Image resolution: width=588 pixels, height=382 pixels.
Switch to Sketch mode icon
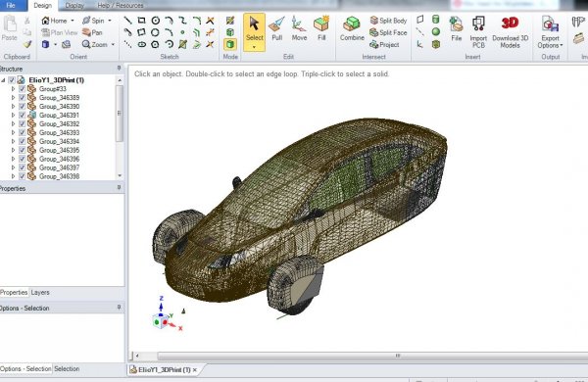(x=230, y=21)
